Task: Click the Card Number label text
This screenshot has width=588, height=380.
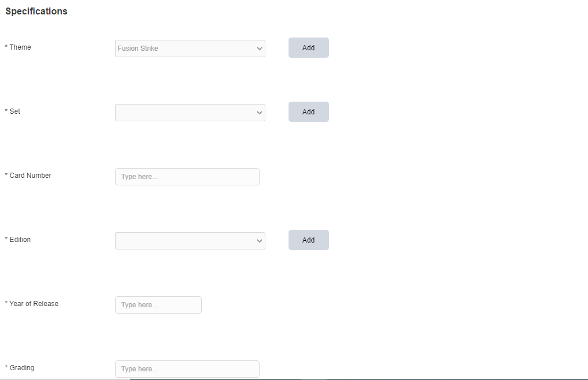Action: (x=31, y=176)
